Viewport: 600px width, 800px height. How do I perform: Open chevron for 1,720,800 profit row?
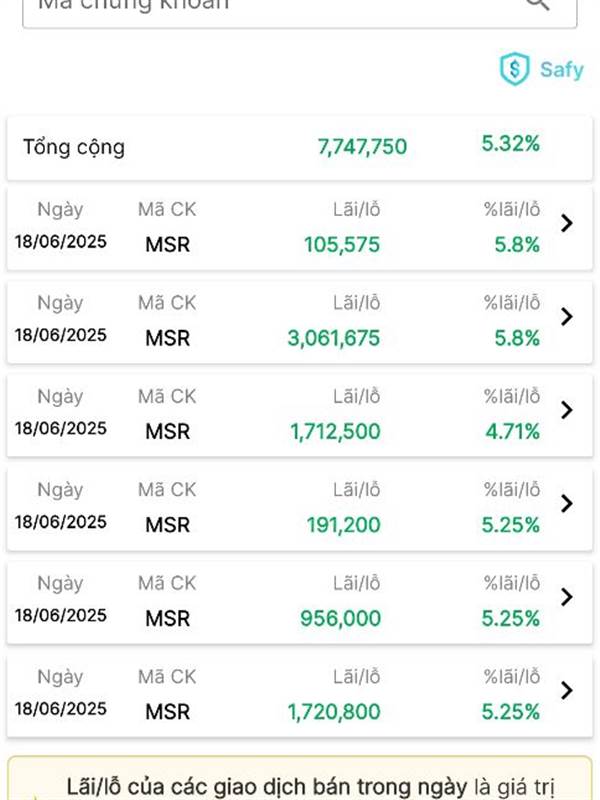coord(566,690)
